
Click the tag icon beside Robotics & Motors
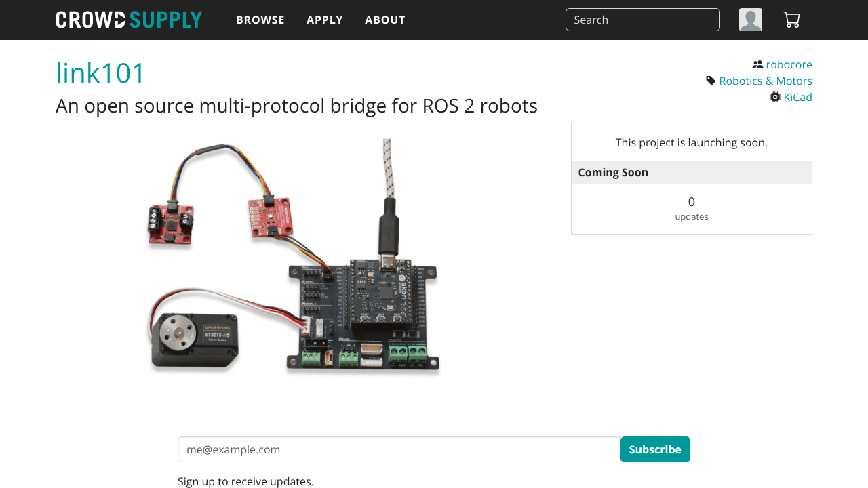(x=711, y=81)
